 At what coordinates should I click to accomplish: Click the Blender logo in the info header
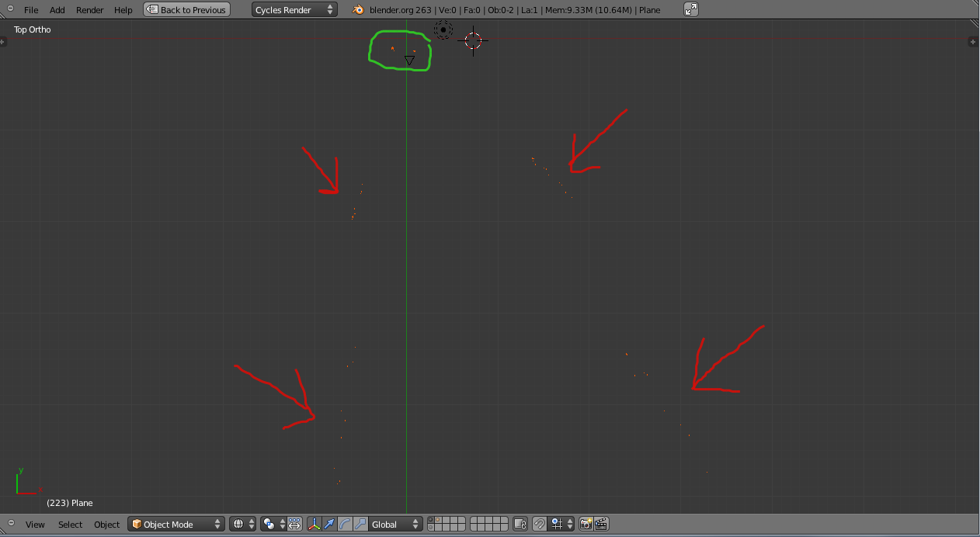[358, 10]
